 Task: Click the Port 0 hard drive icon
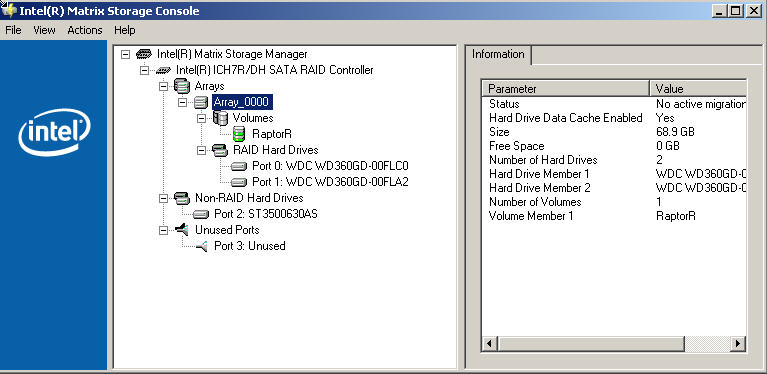pos(239,166)
